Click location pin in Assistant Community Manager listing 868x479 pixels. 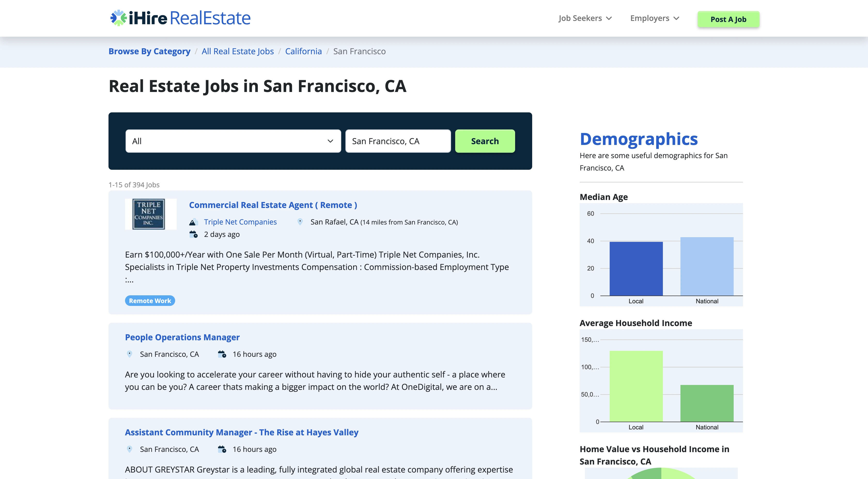129,449
